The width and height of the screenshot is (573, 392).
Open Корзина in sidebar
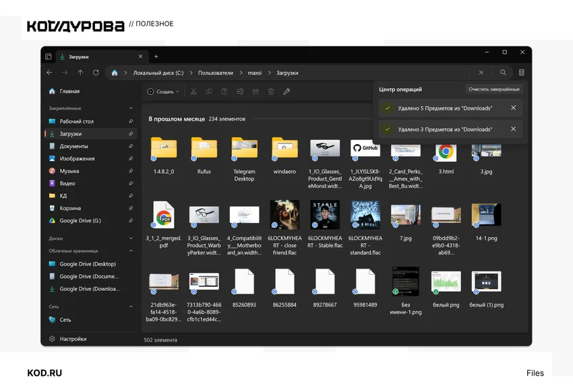(90, 208)
